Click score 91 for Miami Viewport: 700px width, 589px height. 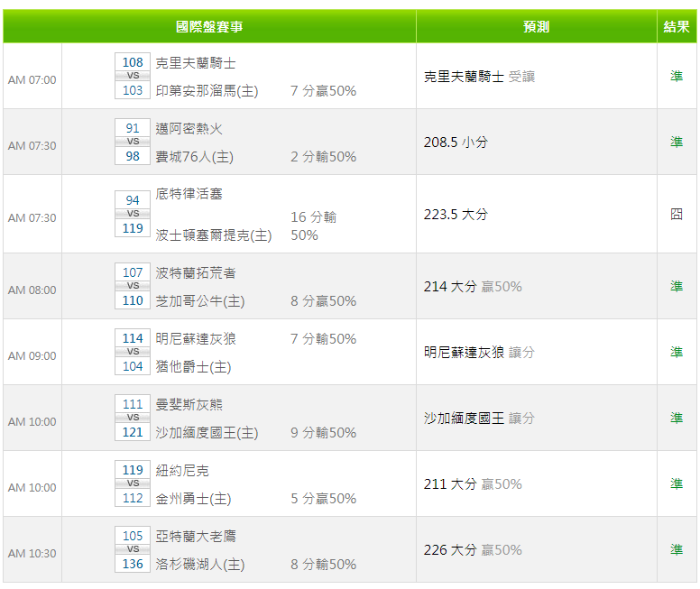[x=133, y=128]
